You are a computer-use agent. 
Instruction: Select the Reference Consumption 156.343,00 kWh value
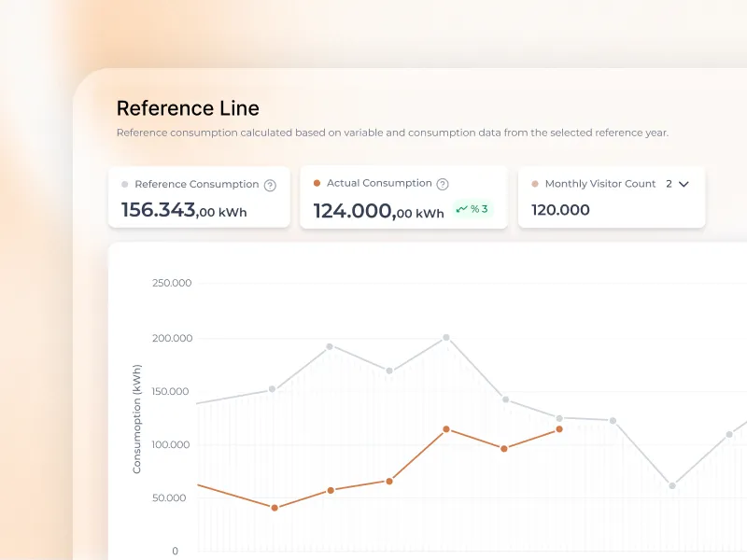pyautogui.click(x=184, y=211)
